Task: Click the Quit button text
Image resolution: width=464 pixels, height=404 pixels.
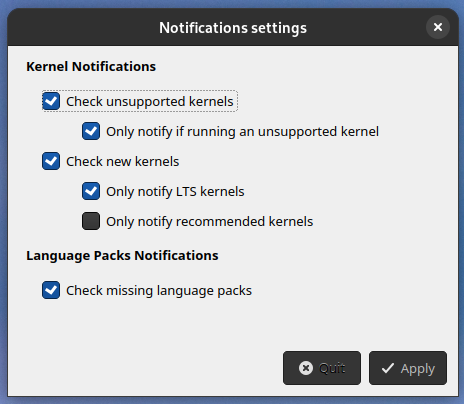Action: [332, 368]
